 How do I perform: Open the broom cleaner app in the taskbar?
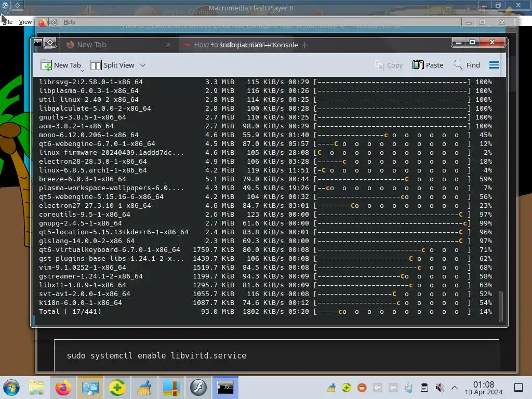pyautogui.click(x=144, y=388)
